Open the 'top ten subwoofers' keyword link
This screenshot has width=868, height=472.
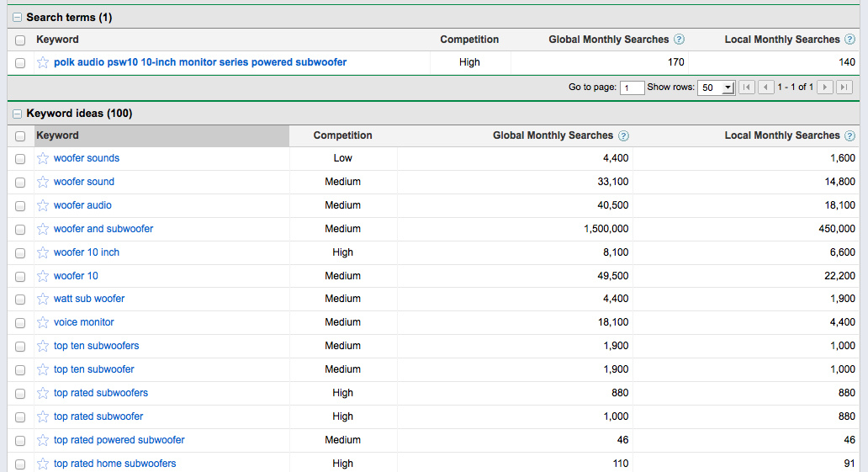[97, 346]
